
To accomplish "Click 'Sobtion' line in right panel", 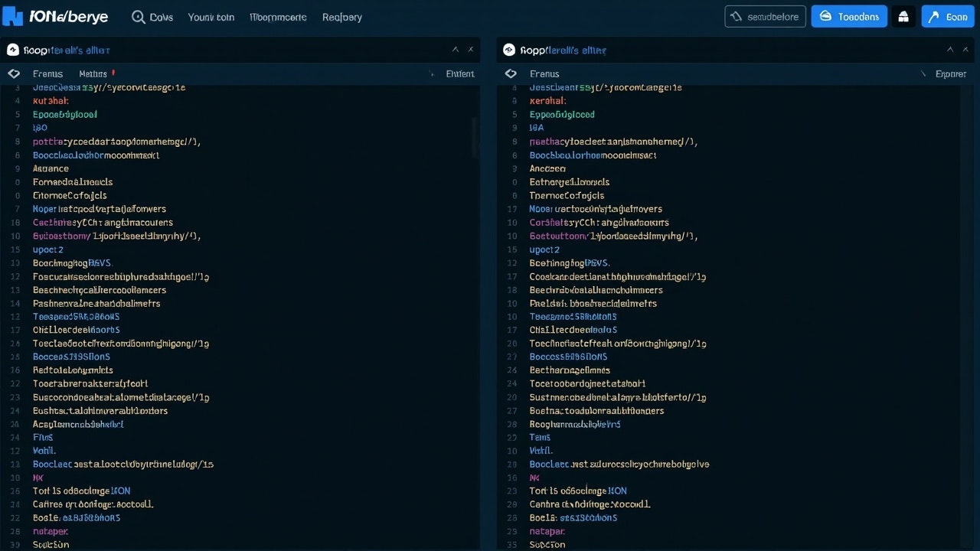I will [548, 545].
